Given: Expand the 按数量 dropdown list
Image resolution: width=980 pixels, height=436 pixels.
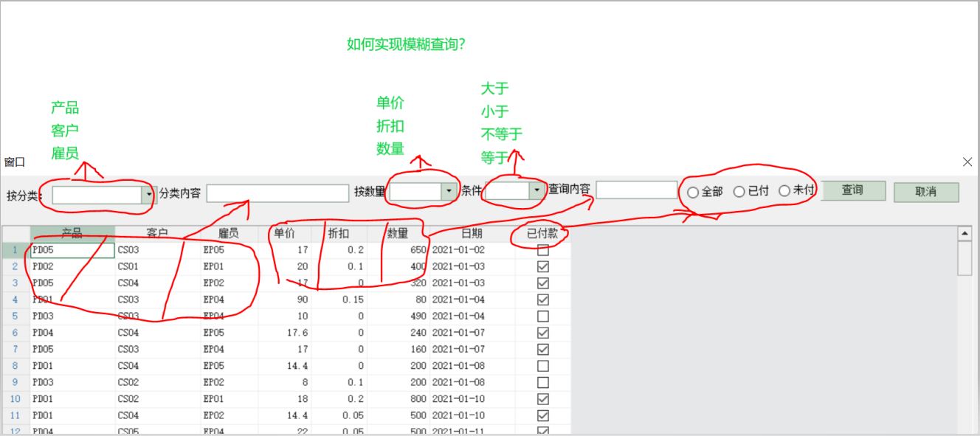Looking at the screenshot, I should [x=449, y=191].
